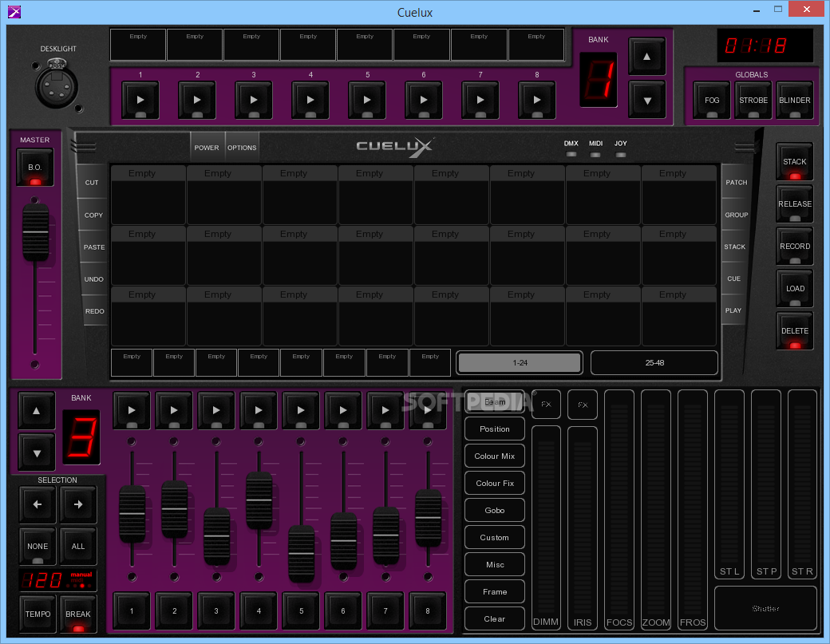Click the first Empty fixture cell
This screenshot has width=830, height=644.
point(148,195)
